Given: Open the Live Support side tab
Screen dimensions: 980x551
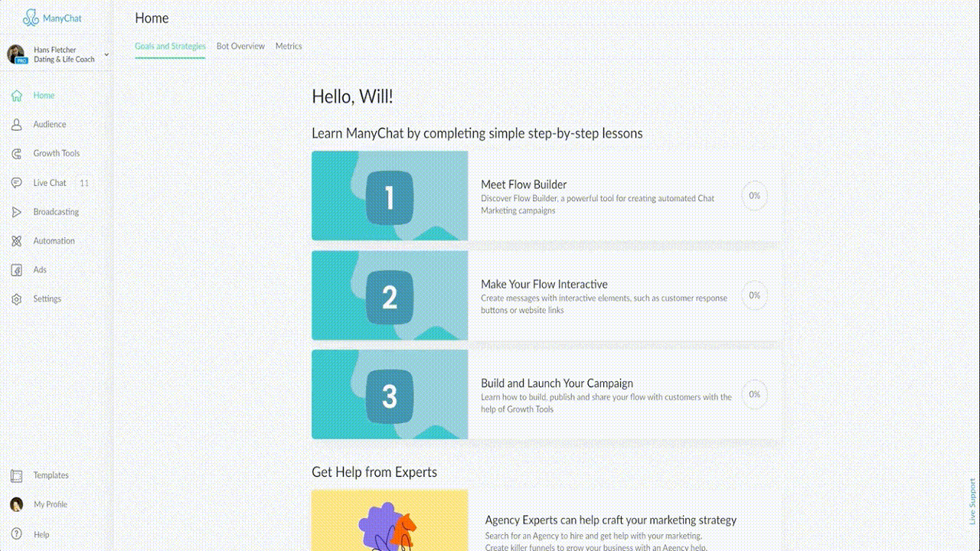Looking at the screenshot, I should click(x=973, y=501).
